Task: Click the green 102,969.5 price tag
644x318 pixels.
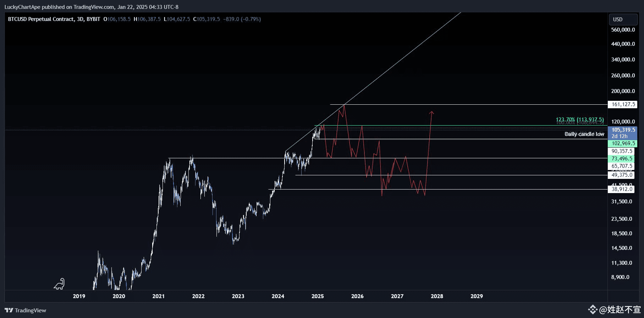Action: tap(623, 143)
